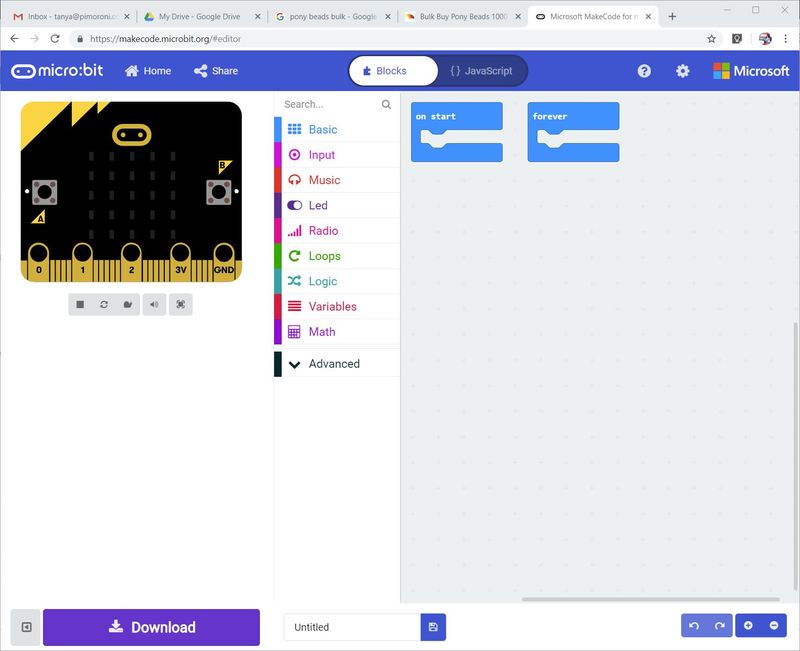Open the Basic blocks category

pos(337,130)
